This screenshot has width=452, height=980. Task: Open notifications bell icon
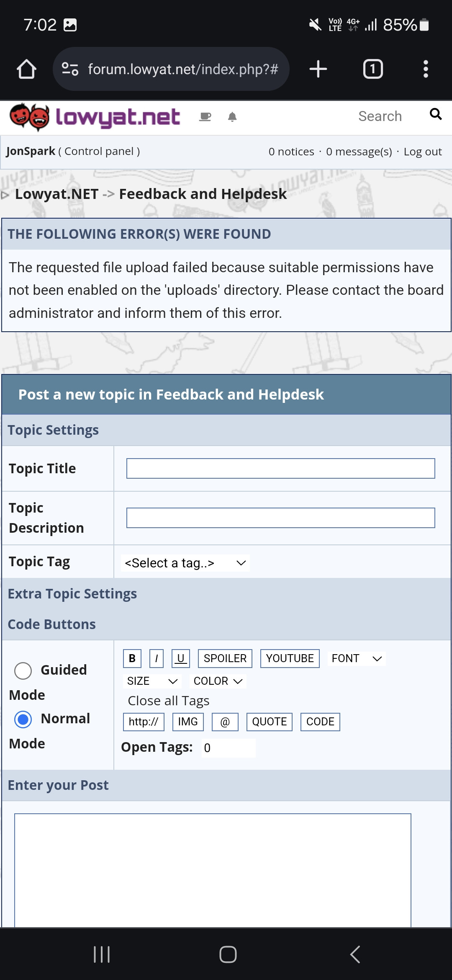click(x=232, y=117)
